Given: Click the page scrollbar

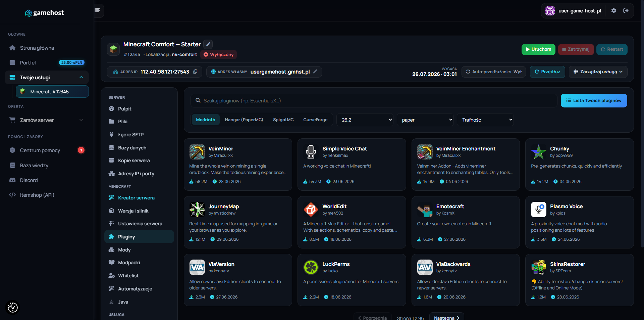Looking at the screenshot, I should pyautogui.click(x=642, y=124).
